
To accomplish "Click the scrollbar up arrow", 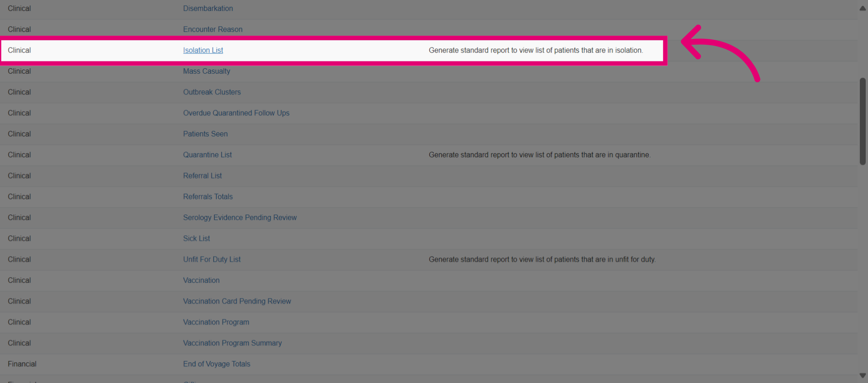I will [863, 8].
